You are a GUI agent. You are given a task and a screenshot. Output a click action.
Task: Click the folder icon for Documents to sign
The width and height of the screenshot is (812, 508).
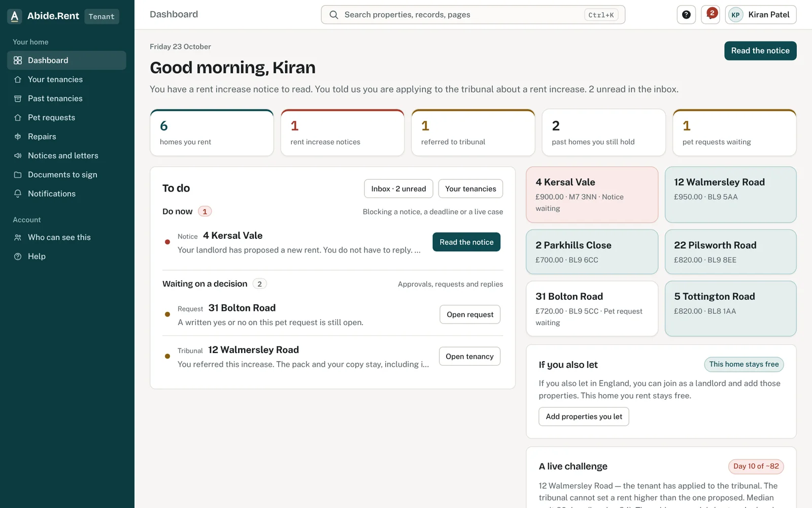pyautogui.click(x=18, y=175)
